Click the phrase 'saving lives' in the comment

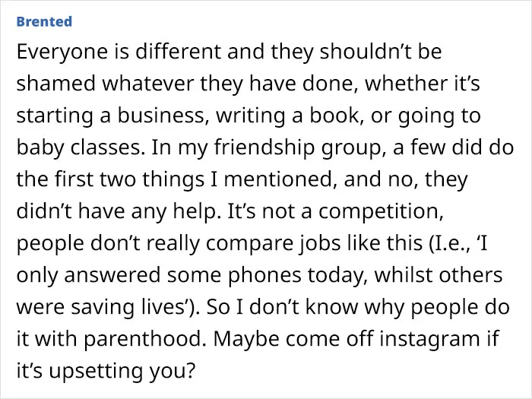pyautogui.click(x=127, y=307)
